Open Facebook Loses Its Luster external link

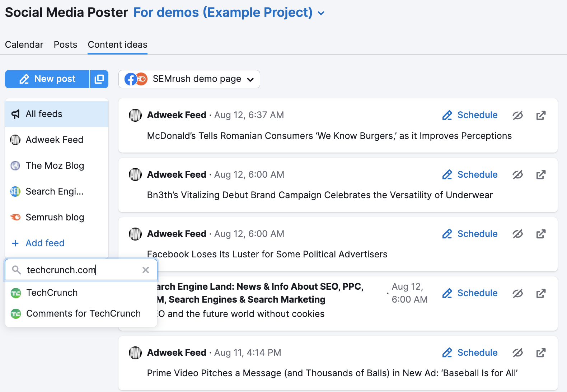541,234
